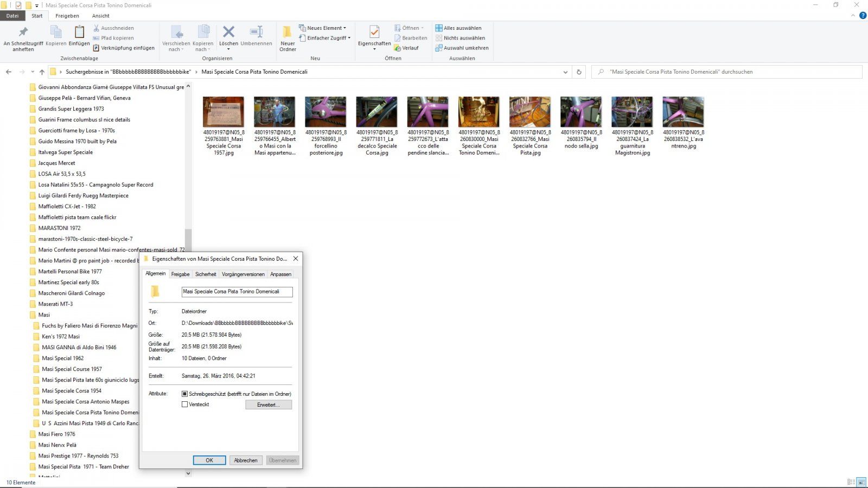Switch to the Sicherheit tab
The width and height of the screenshot is (868, 488).
point(206,274)
